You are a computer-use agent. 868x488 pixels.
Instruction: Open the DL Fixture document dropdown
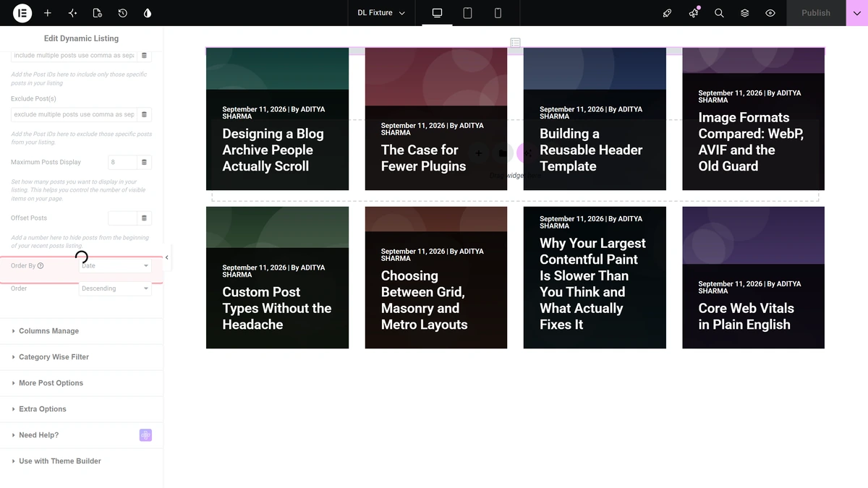point(381,13)
